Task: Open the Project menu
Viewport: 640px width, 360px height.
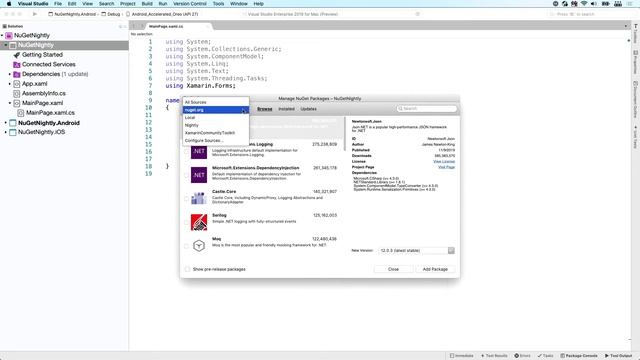Action: (x=128, y=4)
